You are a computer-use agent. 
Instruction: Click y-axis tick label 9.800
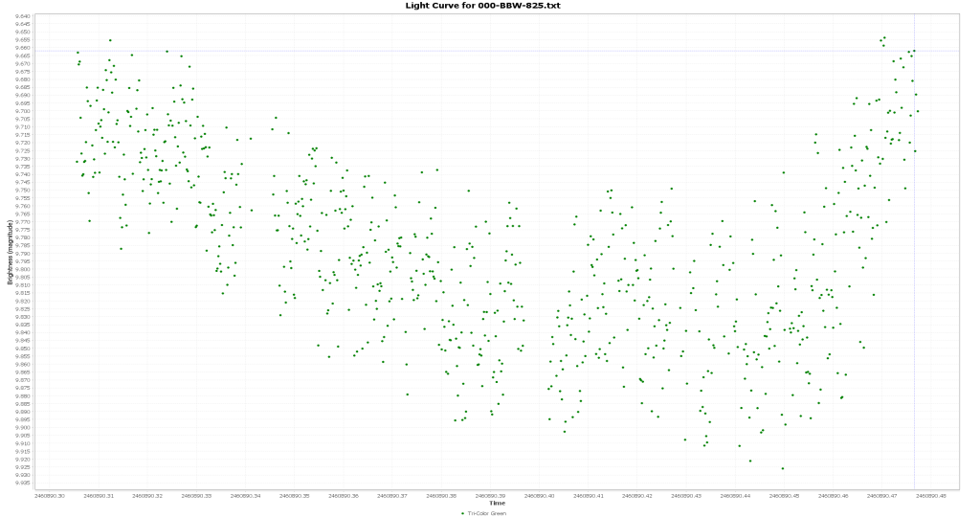click(22, 269)
